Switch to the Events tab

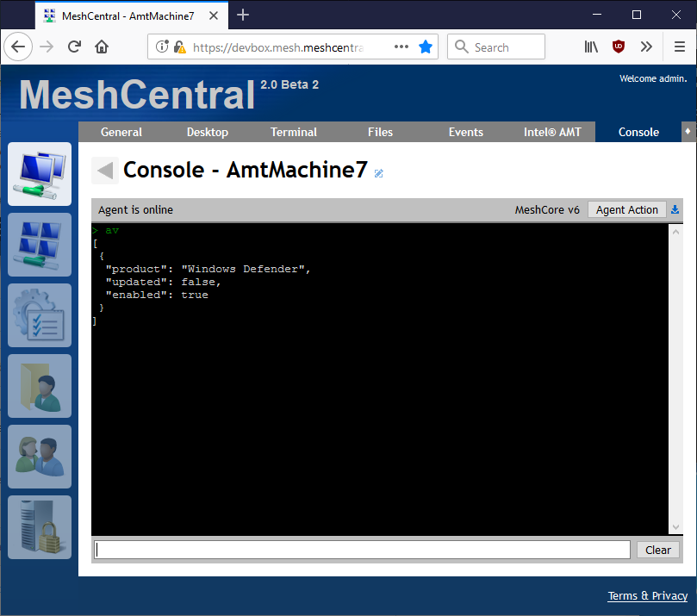coord(466,132)
